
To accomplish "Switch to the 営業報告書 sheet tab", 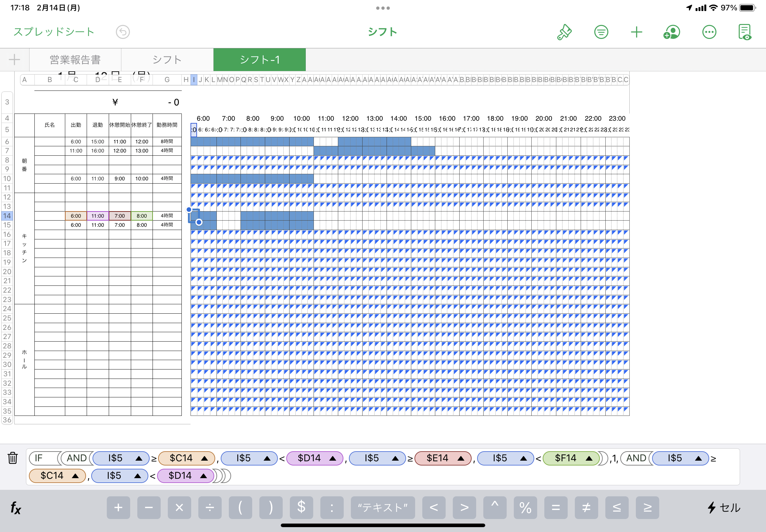I will click(x=75, y=60).
